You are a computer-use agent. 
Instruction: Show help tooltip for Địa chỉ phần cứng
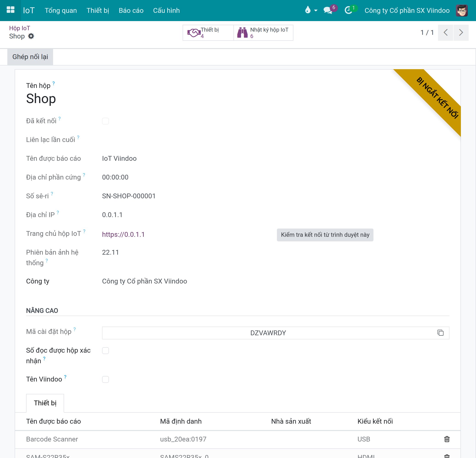click(x=84, y=175)
